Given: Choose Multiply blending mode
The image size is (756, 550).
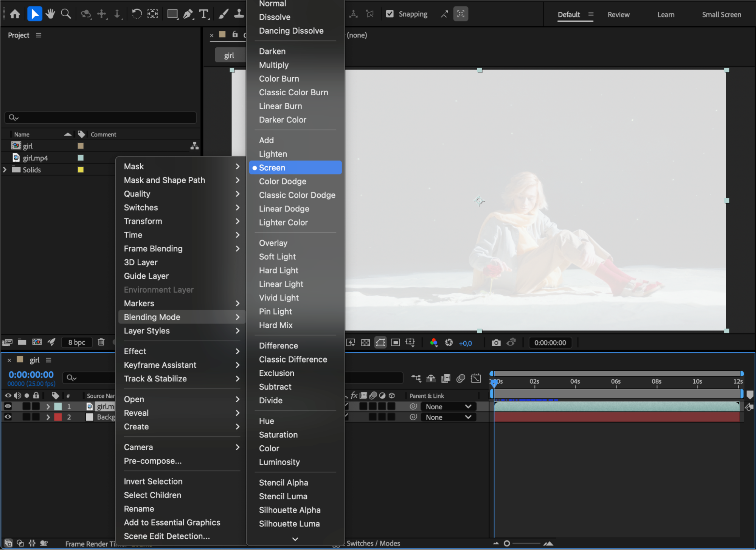Looking at the screenshot, I should (x=273, y=65).
